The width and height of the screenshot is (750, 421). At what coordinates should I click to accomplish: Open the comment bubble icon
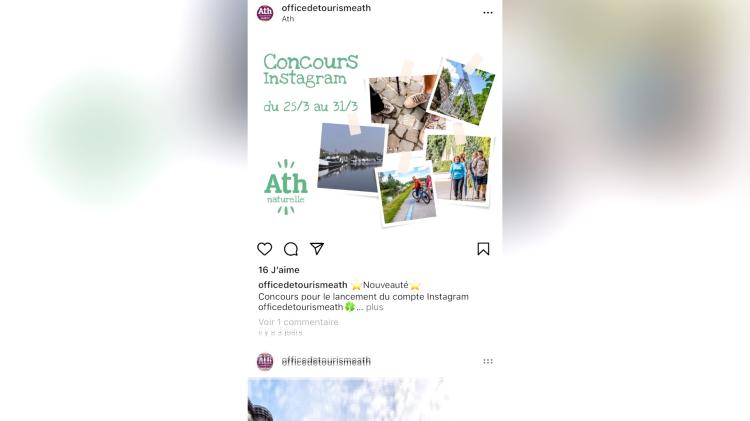click(291, 249)
